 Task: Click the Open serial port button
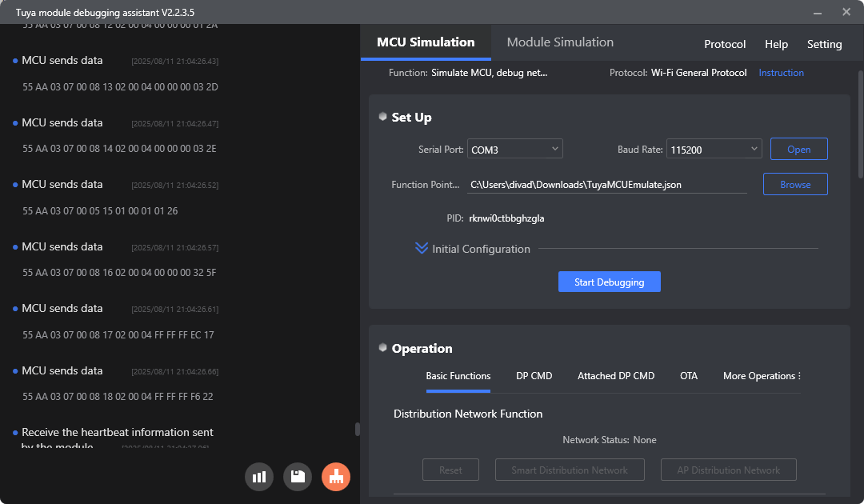pos(798,149)
